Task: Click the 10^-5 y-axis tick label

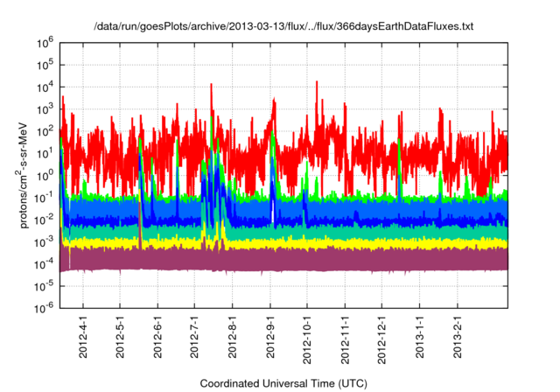Action: pos(45,287)
